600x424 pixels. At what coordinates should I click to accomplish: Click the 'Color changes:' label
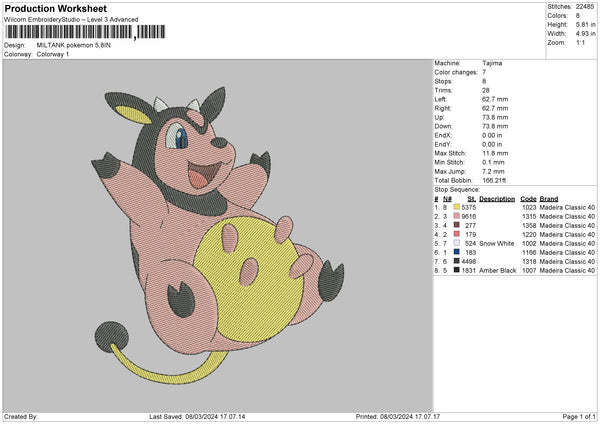tap(456, 72)
